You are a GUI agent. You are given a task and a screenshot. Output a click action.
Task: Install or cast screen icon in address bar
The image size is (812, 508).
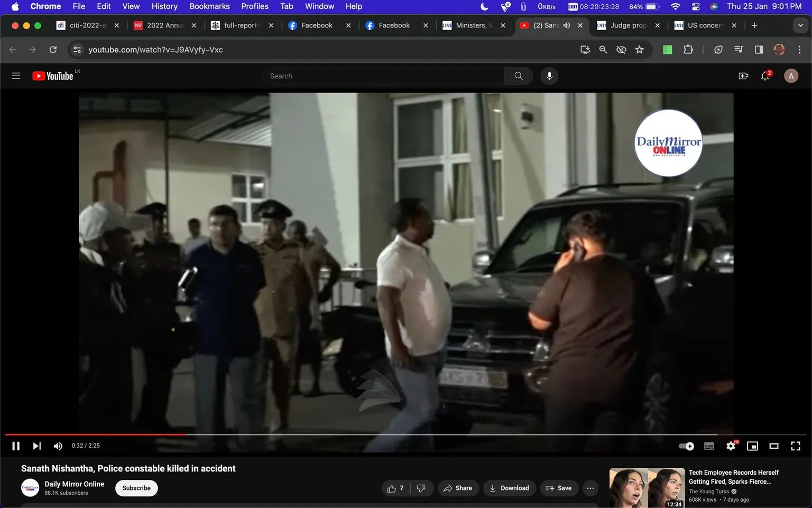pyautogui.click(x=585, y=49)
